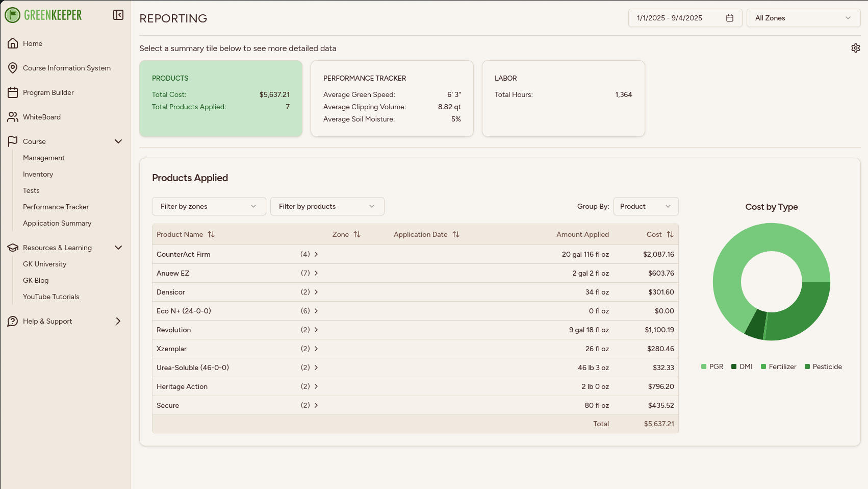
Task: Expand the Heritage Action row chevron
Action: coord(316,386)
